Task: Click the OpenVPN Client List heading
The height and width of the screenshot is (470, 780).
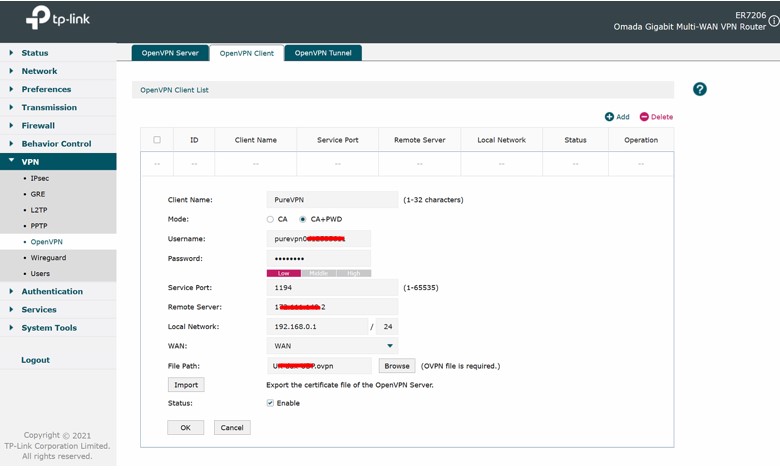Action: (x=175, y=90)
